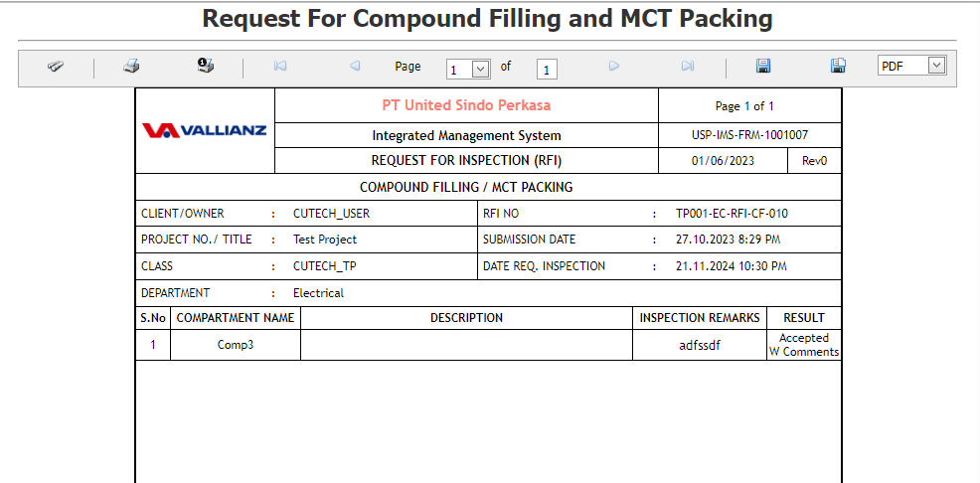This screenshot has height=483, width=980.
Task: Click the total pages field
Action: (x=548, y=70)
